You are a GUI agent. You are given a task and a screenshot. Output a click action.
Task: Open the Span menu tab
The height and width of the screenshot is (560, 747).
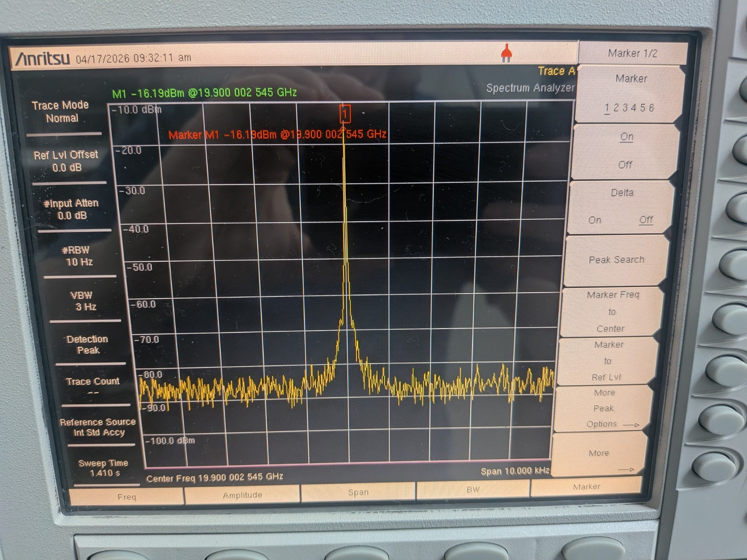[x=358, y=492]
